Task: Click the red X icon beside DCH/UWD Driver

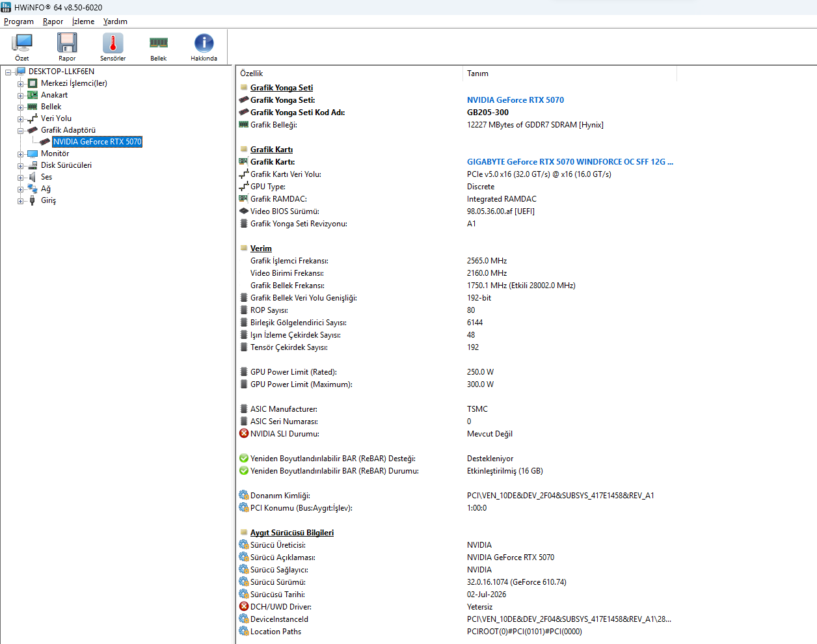Action: point(244,606)
